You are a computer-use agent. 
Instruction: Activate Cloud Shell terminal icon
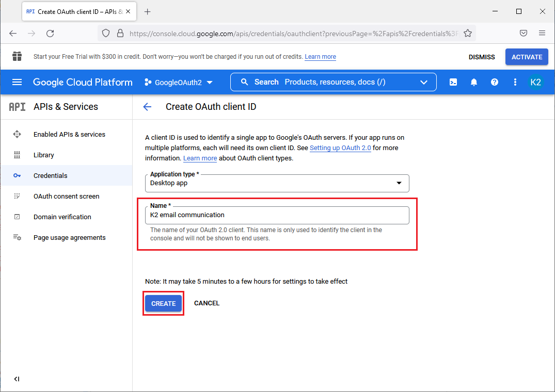click(453, 82)
